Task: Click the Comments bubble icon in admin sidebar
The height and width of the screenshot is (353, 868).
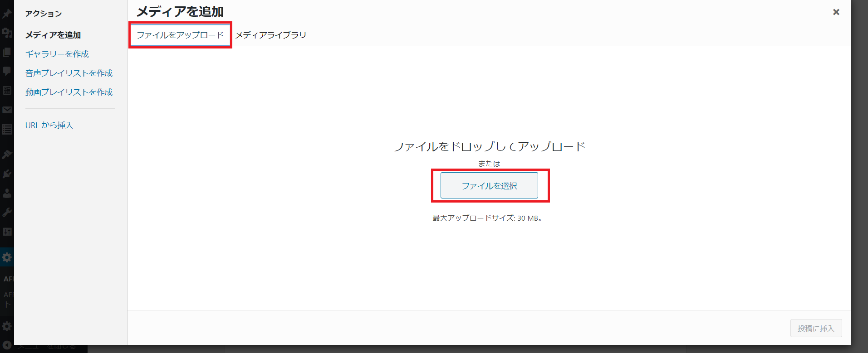Action: 7,71
